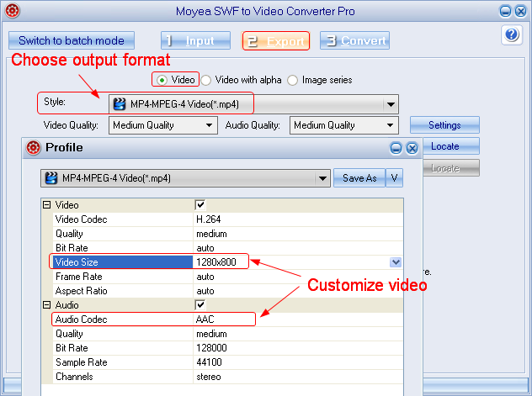Click the Sample Rate 44100 value

click(x=209, y=362)
